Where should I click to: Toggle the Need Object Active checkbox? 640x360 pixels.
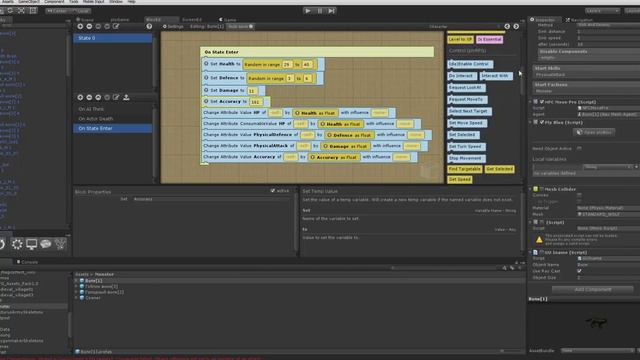point(579,149)
